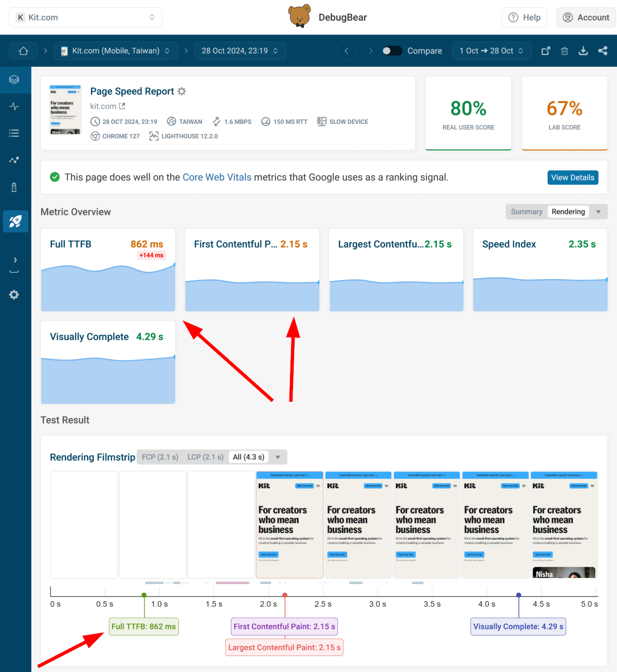Click the page screenshot thumbnail in report header
Screen dimensions: 617x672
click(x=65, y=110)
